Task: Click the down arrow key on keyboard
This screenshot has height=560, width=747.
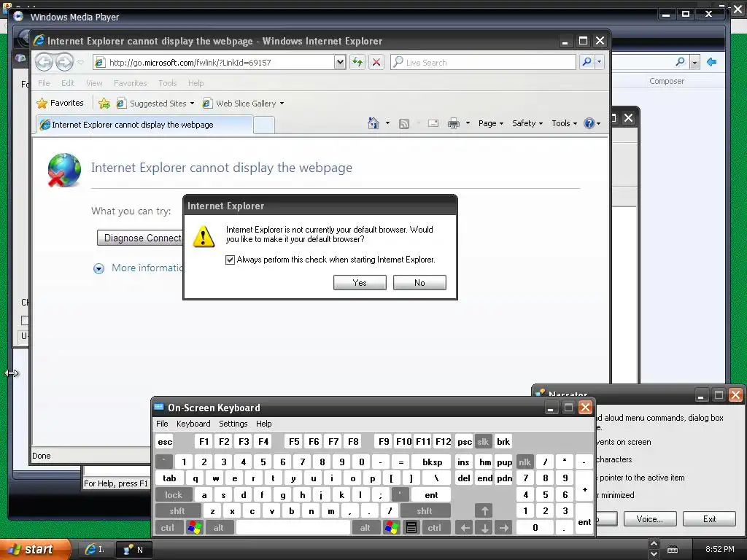Action: tap(484, 528)
